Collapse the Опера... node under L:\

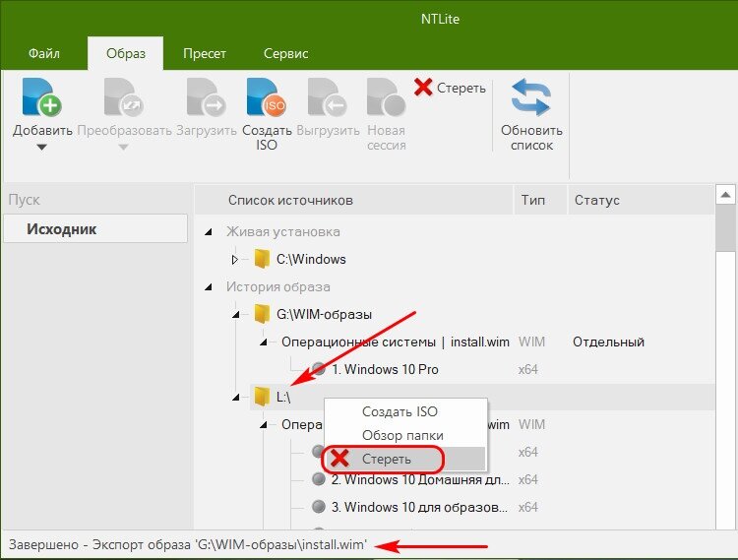pos(264,425)
